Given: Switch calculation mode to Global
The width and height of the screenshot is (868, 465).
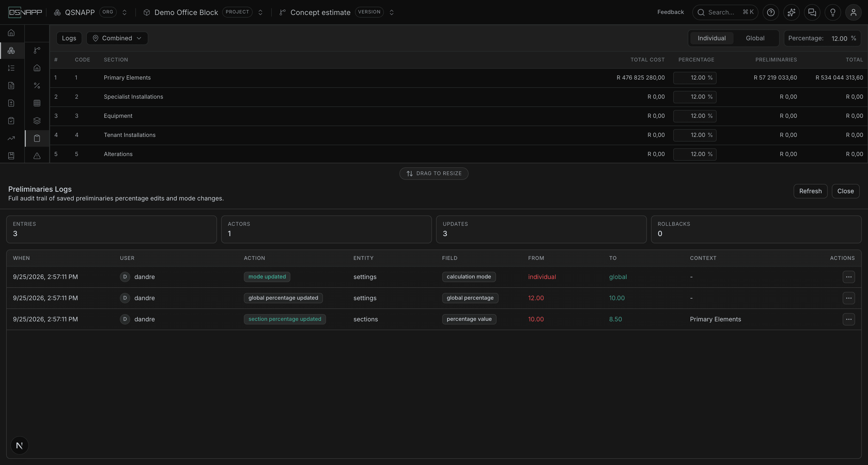Looking at the screenshot, I should [755, 38].
